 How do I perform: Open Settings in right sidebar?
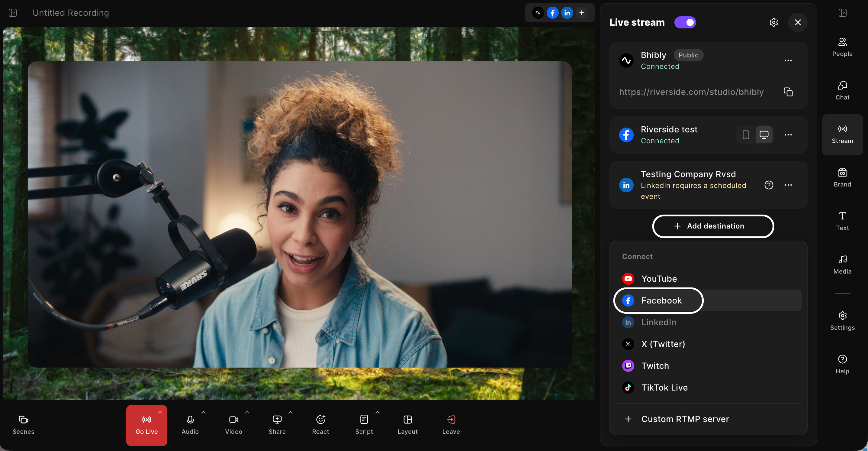pyautogui.click(x=842, y=321)
